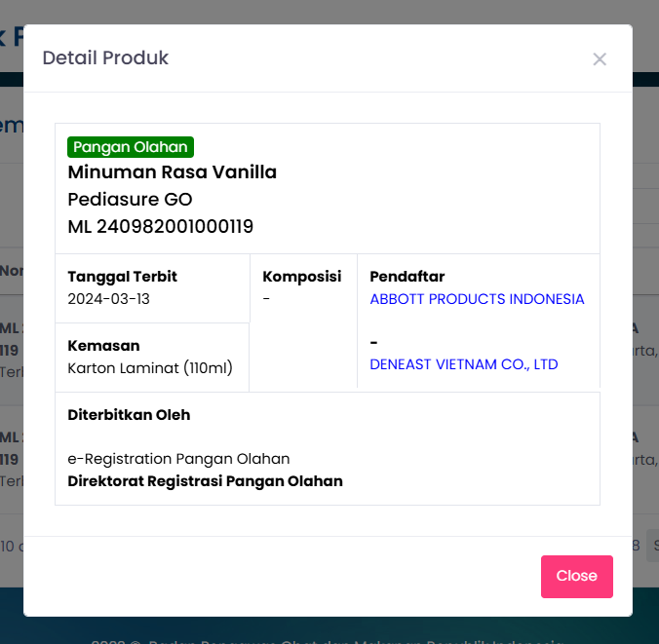Select the issue date 2024-03-13
This screenshot has width=659, height=644.
point(109,299)
